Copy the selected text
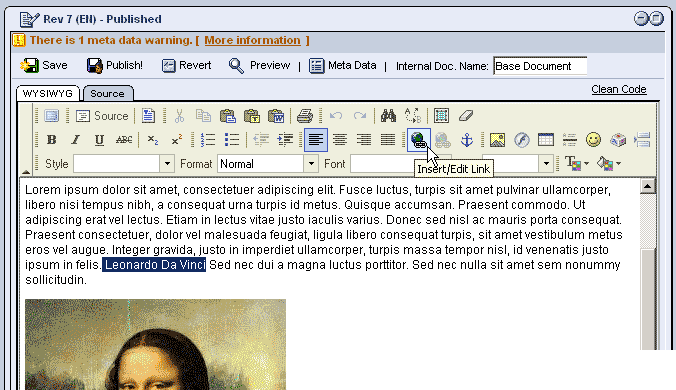The height and width of the screenshot is (390, 676). tap(203, 116)
